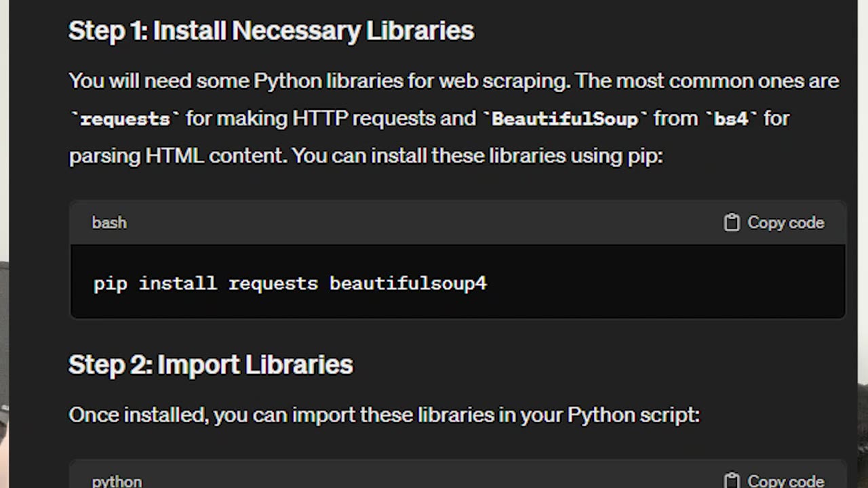Image resolution: width=868 pixels, height=488 pixels.
Task: Copy code from the python code block
Action: coord(774,481)
